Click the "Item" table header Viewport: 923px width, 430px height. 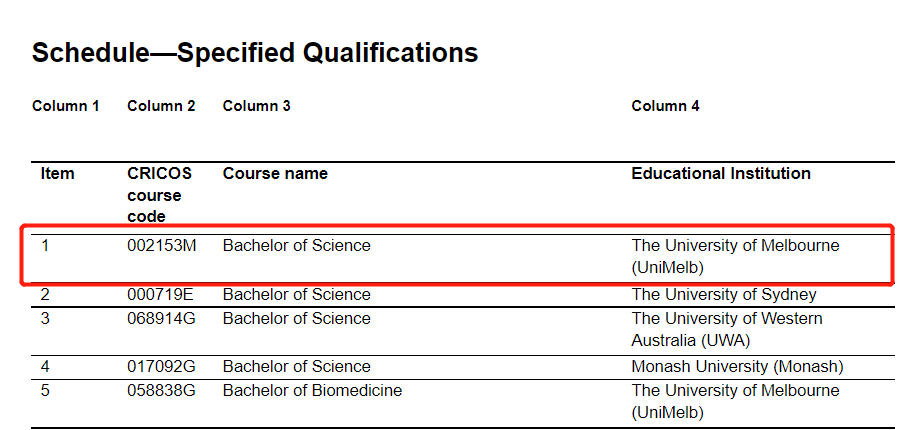tap(58, 174)
